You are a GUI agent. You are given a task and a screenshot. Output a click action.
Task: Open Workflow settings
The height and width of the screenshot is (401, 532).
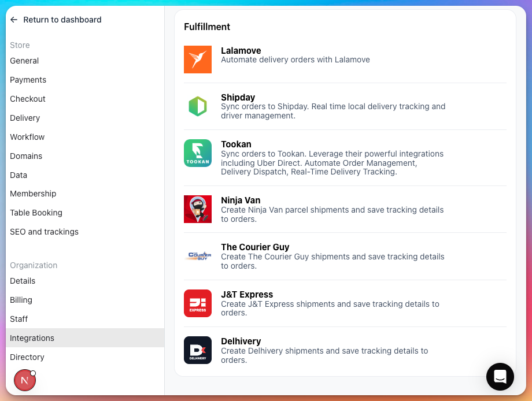click(27, 137)
